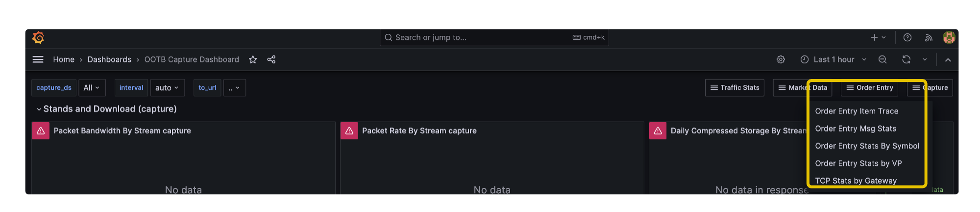Select Order Entry Stats By Symbol
The width and height of the screenshot is (980, 212).
click(867, 146)
